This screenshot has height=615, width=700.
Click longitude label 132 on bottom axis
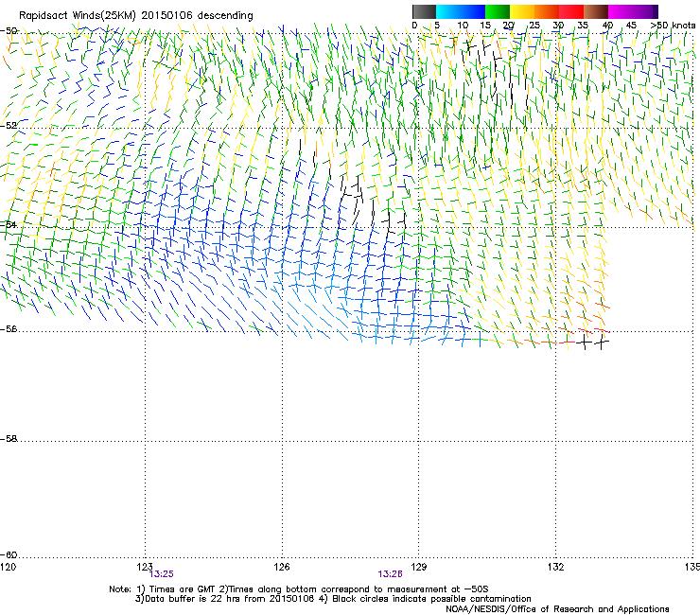pos(555,567)
